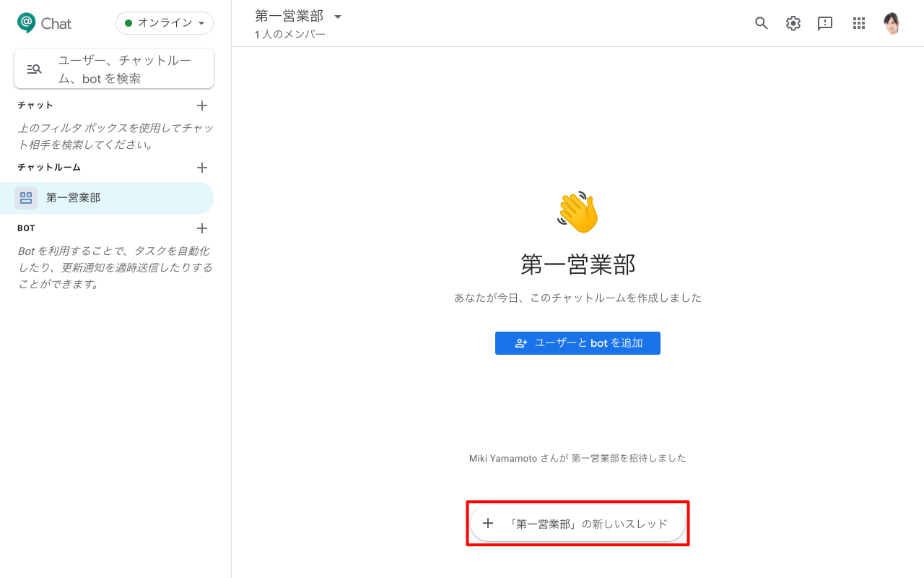Start 「第一営業部」の新しいスレッド
This screenshot has height=578, width=924.
(577, 524)
